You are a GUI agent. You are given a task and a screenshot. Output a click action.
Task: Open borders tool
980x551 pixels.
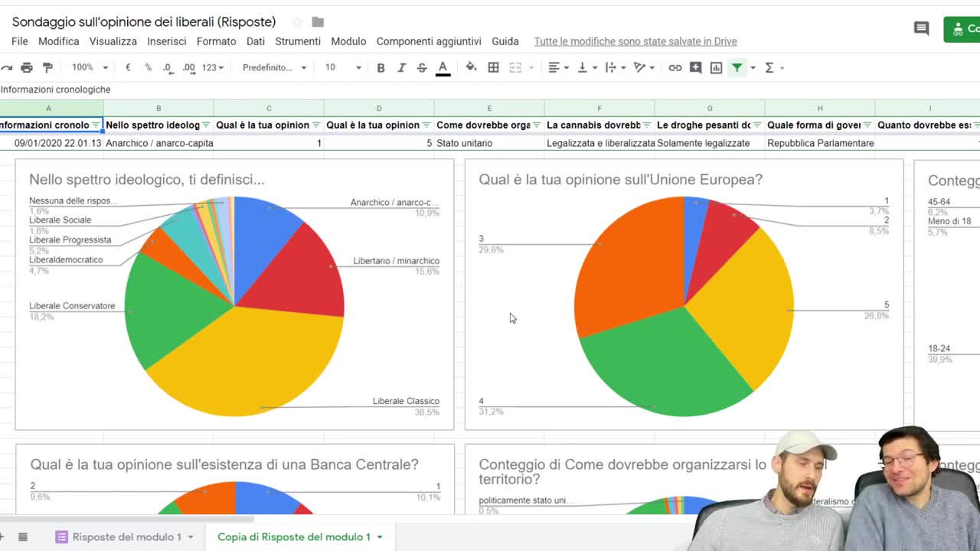494,67
